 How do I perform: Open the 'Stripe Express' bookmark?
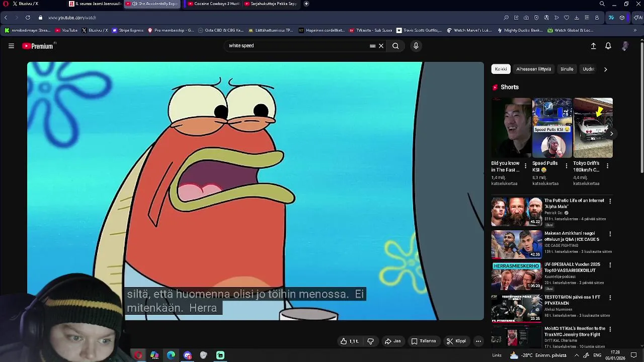(128, 30)
